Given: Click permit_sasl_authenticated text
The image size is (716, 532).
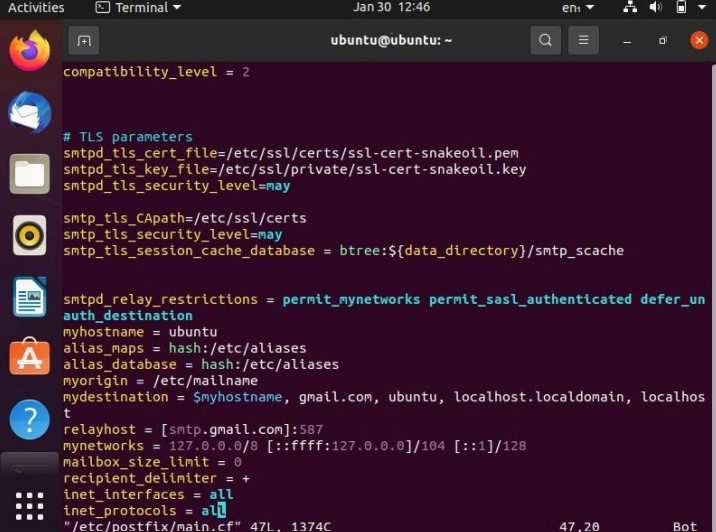Looking at the screenshot, I should (x=530, y=300).
